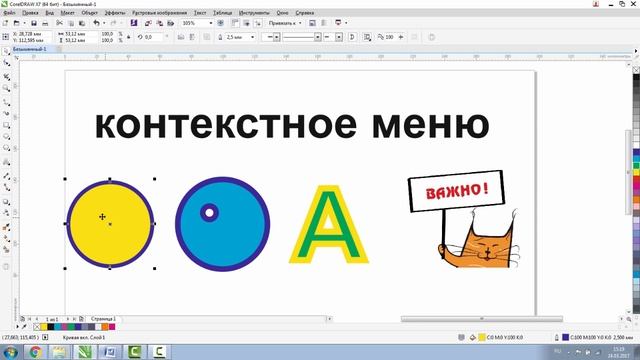Image resolution: width=640 pixels, height=360 pixels.
Task: Click the Export icon in the toolbar
Action: pyautogui.click(x=160, y=23)
